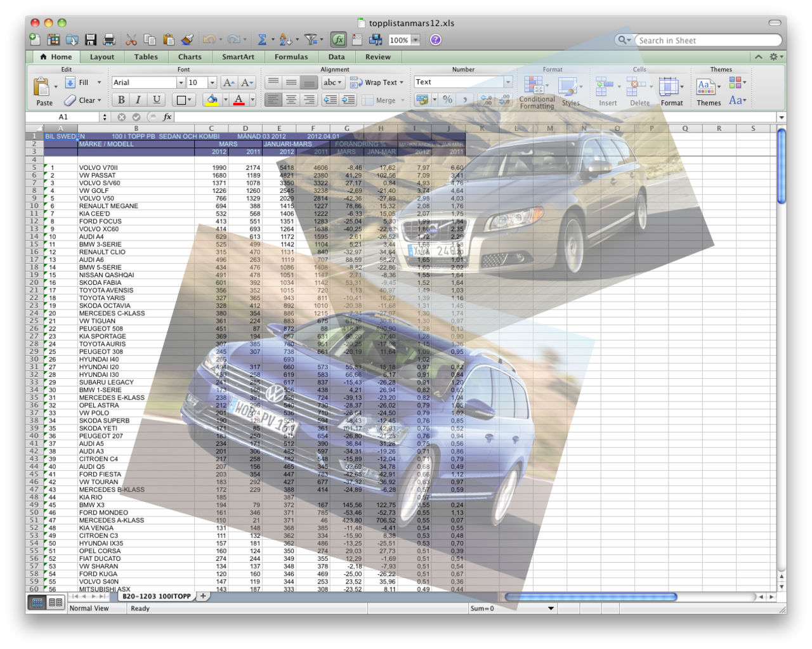Viewport: 812px width, 649px height.
Task: Create a new workbook from toolbar
Action: click(x=35, y=40)
